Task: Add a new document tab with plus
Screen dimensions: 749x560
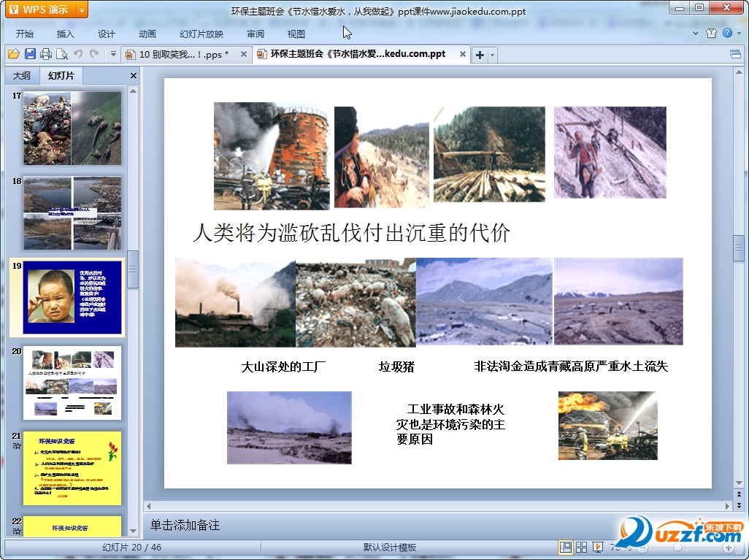Action: pos(480,55)
